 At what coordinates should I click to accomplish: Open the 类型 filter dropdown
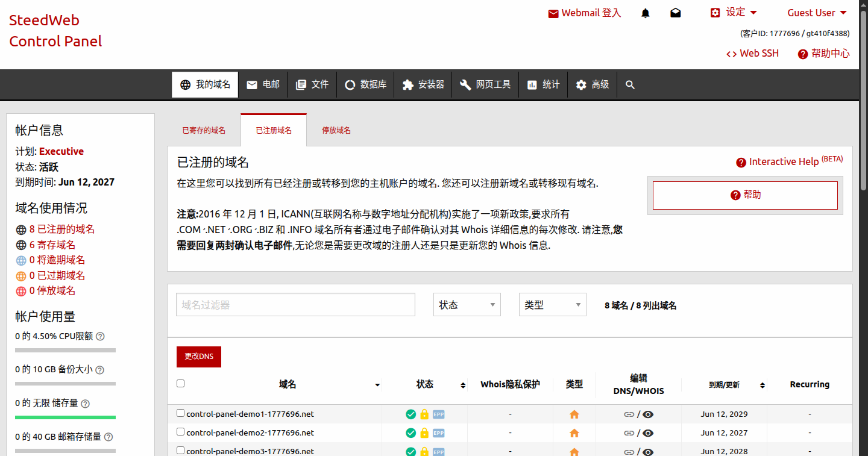tap(553, 305)
